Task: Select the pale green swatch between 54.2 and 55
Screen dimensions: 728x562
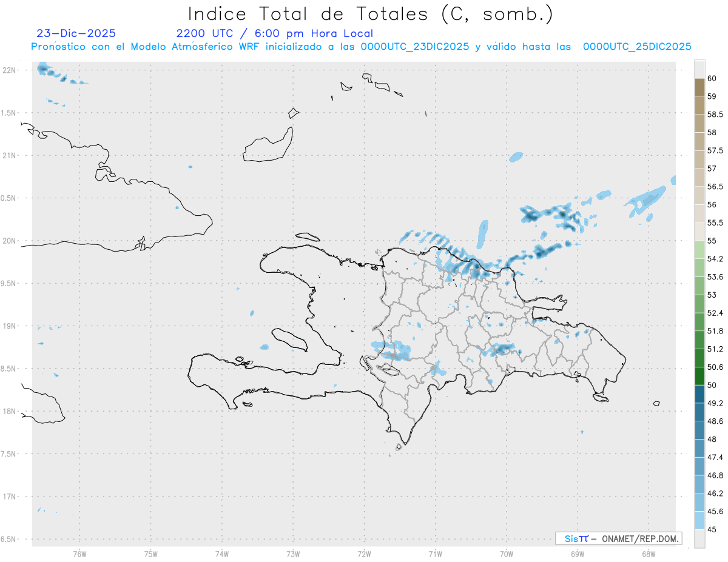Action: (699, 250)
